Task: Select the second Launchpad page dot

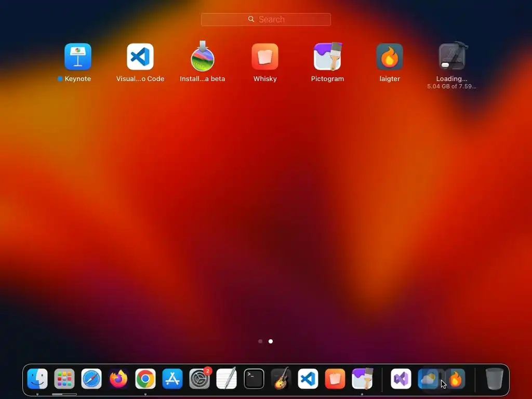Action: (271, 341)
